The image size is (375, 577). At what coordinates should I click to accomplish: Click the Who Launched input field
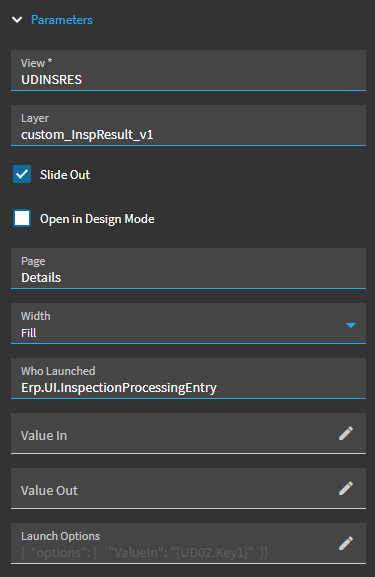pos(188,378)
